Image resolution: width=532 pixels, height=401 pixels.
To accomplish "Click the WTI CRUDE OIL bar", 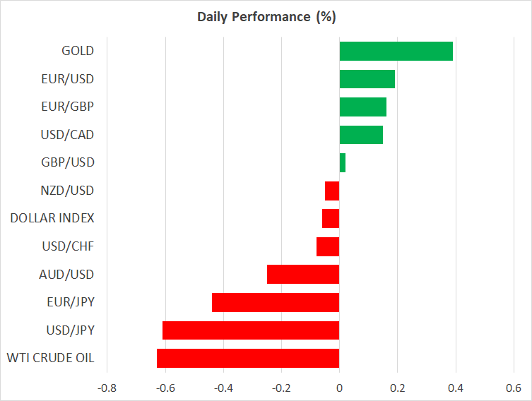I will pyautogui.click(x=248, y=358).
